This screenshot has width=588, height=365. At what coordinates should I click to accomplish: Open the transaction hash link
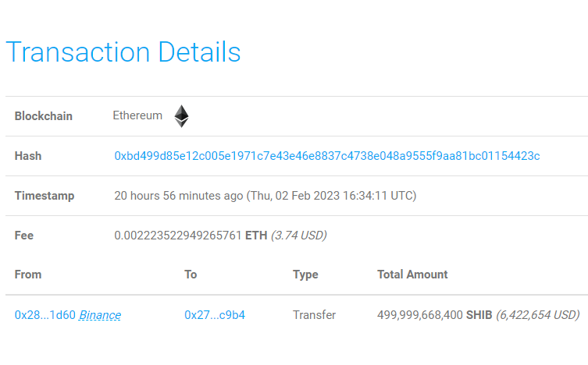[x=327, y=156]
